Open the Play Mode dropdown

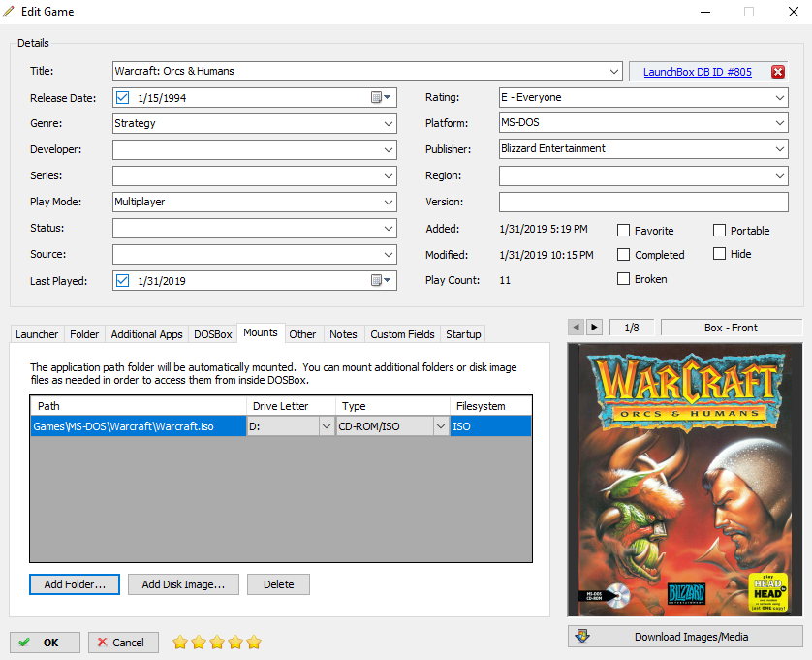pyautogui.click(x=389, y=202)
